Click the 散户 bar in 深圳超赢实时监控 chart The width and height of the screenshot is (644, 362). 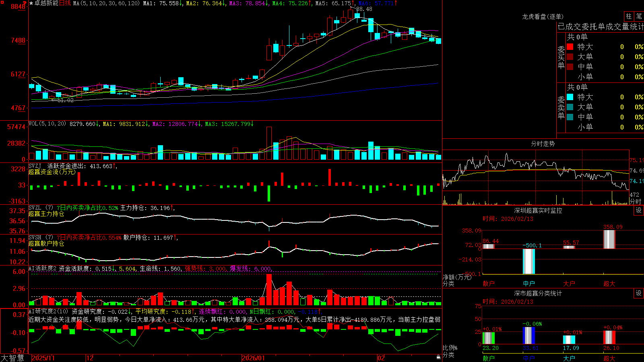[489, 246]
